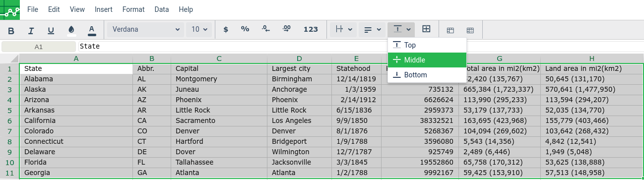Select Top vertical alignment option
644x180 pixels.
point(427,45)
